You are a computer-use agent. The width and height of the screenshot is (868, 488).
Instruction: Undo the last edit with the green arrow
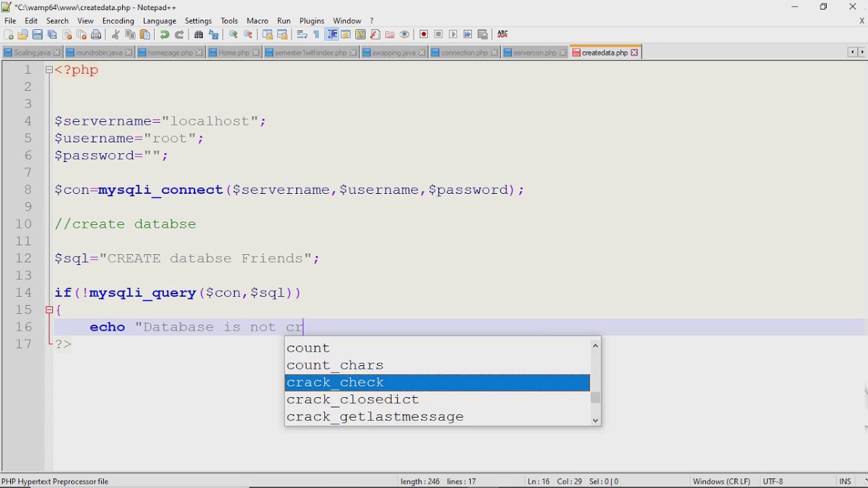pos(164,35)
